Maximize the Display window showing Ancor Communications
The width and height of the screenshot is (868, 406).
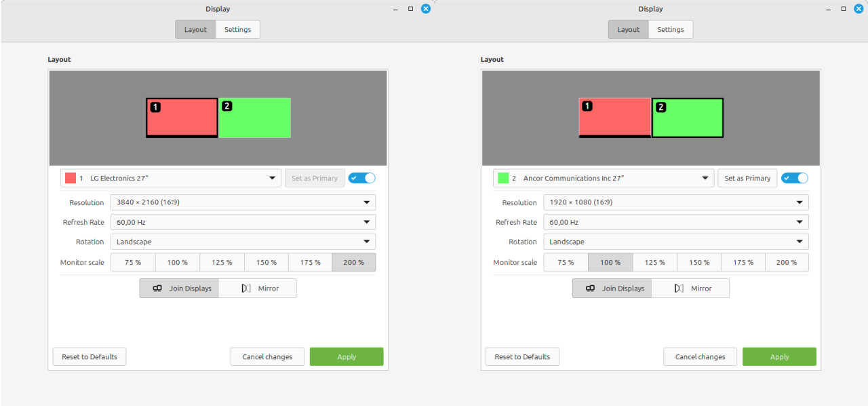(844, 9)
